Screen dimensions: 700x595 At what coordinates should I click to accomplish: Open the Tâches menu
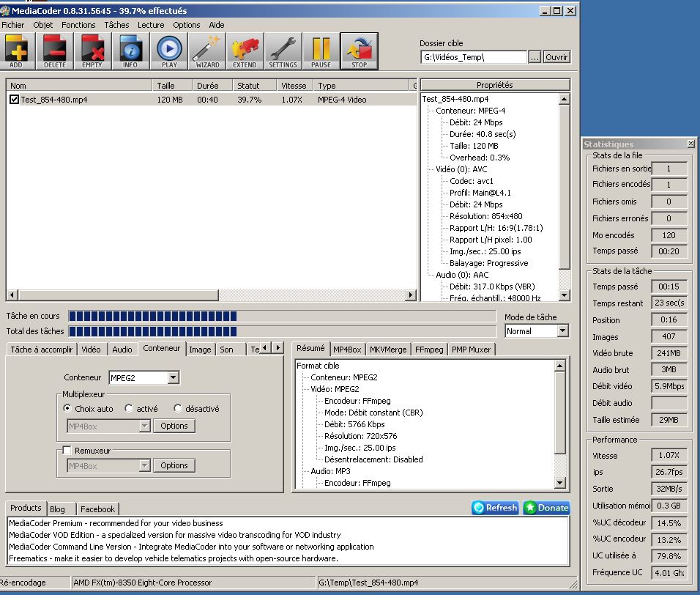116,25
